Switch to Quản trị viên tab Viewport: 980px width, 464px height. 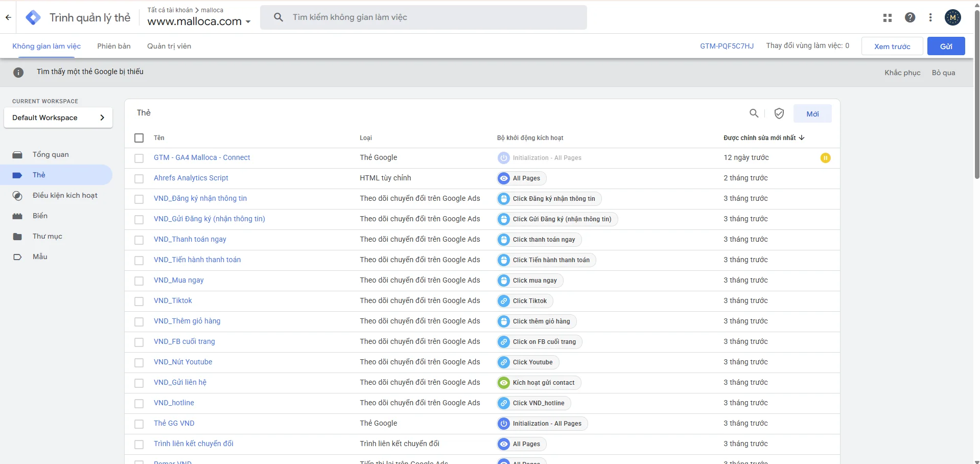tap(169, 46)
